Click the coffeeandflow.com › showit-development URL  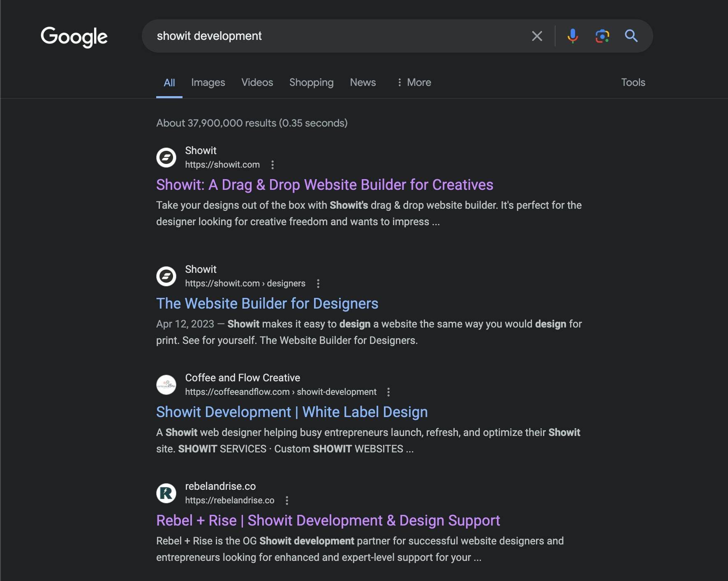[281, 392]
